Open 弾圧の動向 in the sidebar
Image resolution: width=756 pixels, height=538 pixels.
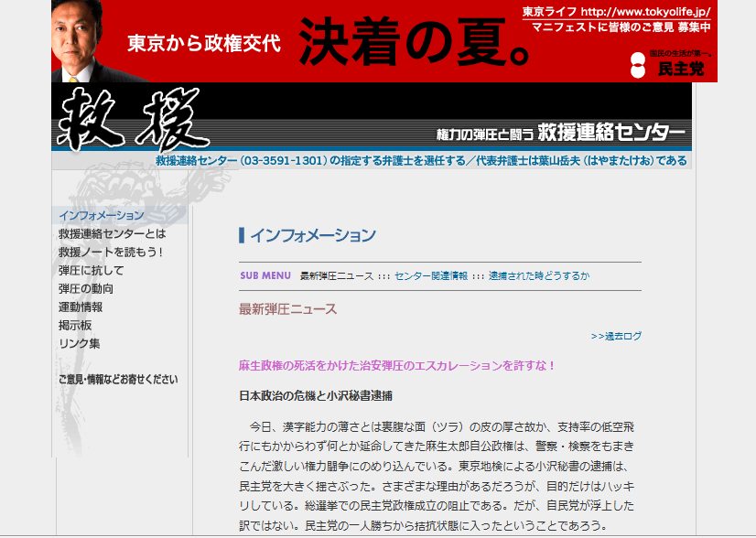(x=86, y=289)
